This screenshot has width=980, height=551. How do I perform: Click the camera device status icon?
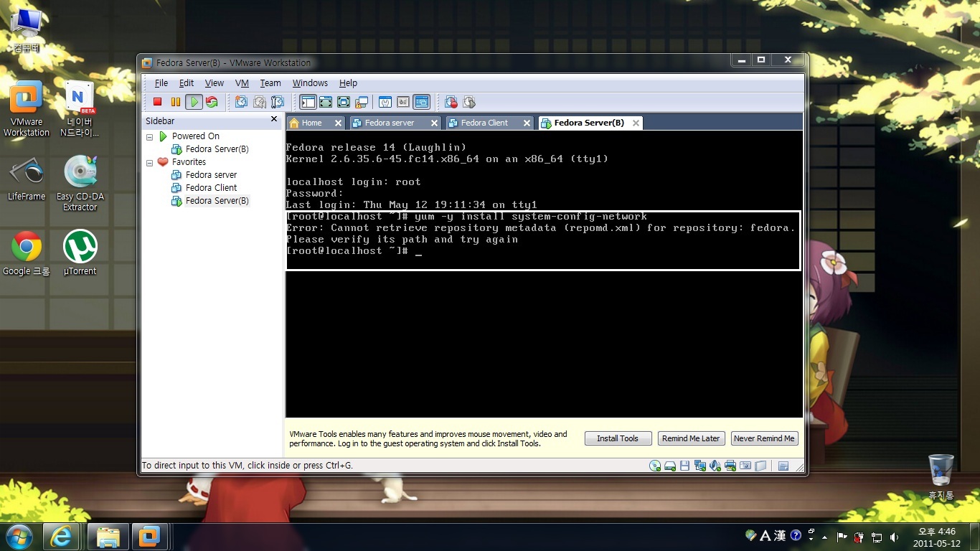pos(745,466)
